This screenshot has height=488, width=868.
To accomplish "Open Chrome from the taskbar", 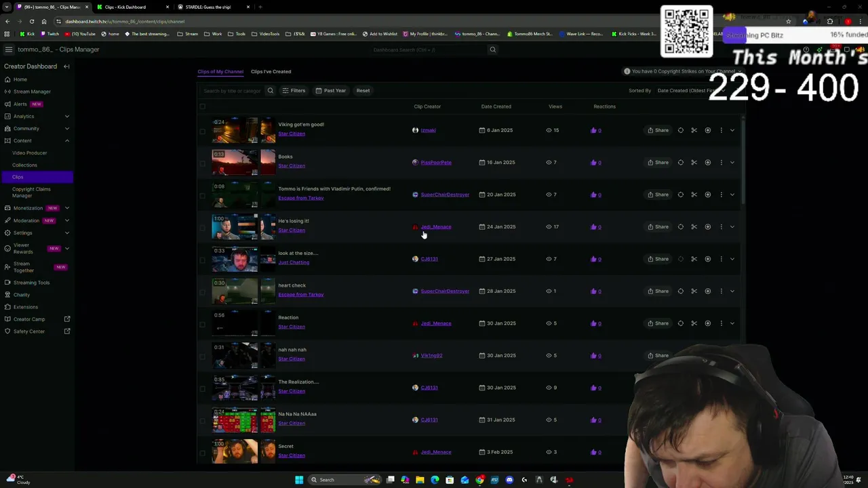I will tap(479, 480).
